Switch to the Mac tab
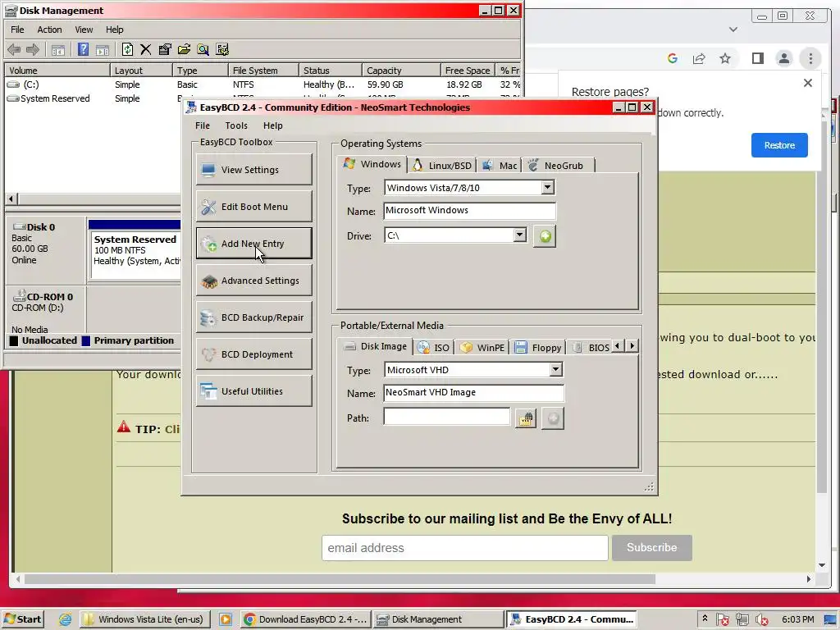The width and height of the screenshot is (840, 630). (x=500, y=166)
